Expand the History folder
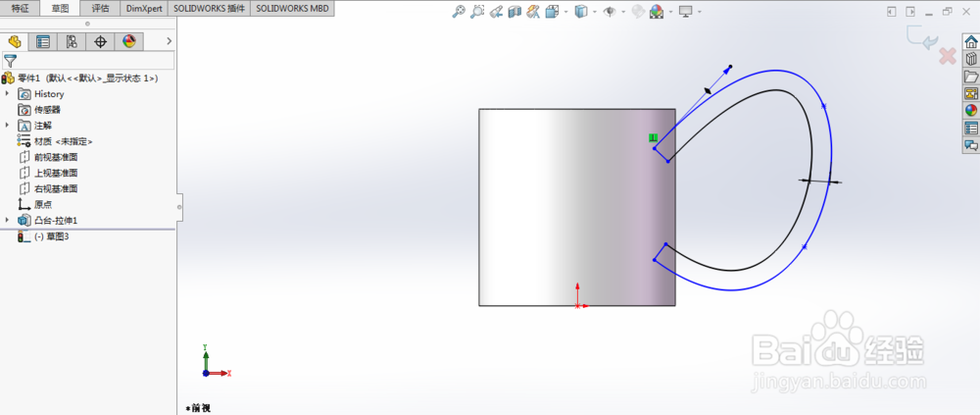 pos(8,94)
